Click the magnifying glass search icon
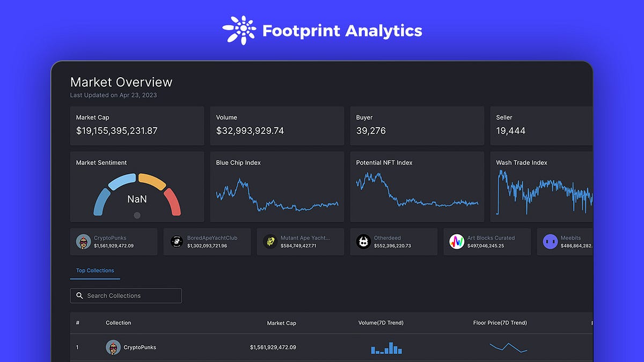This screenshot has height=362, width=644. tap(79, 295)
